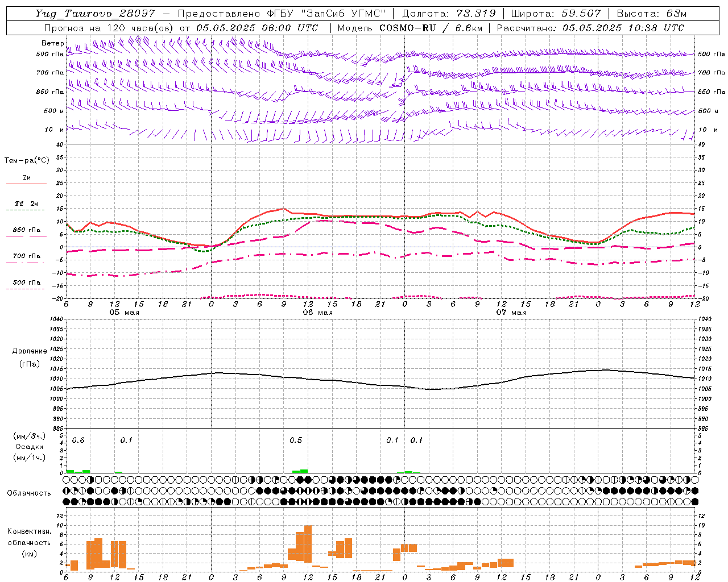Image resolution: width=728 pixels, height=582 pixels.
Task: Click the 2м solid red legend line
Action: pyautogui.click(x=26, y=184)
